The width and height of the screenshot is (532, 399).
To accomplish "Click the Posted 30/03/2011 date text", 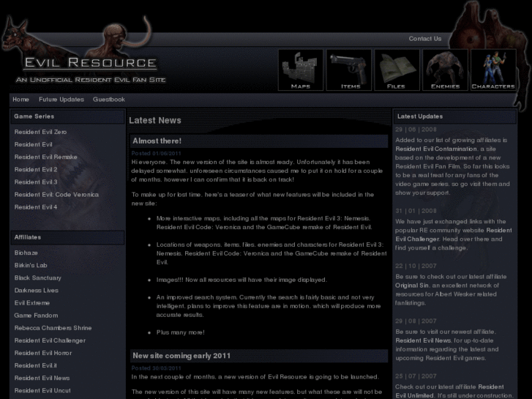I will click(156, 368).
